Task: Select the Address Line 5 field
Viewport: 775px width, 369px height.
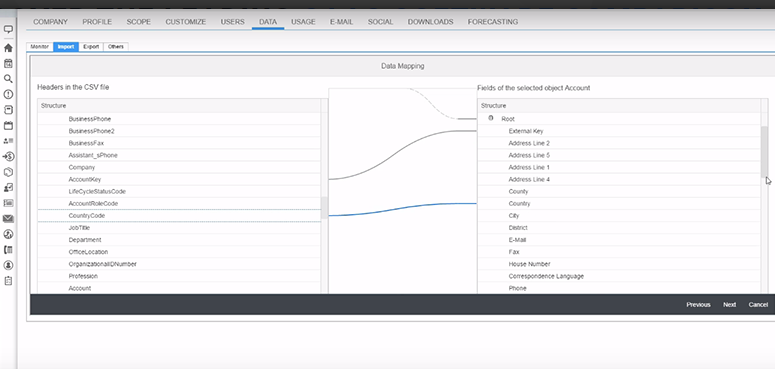Action: tap(619, 156)
